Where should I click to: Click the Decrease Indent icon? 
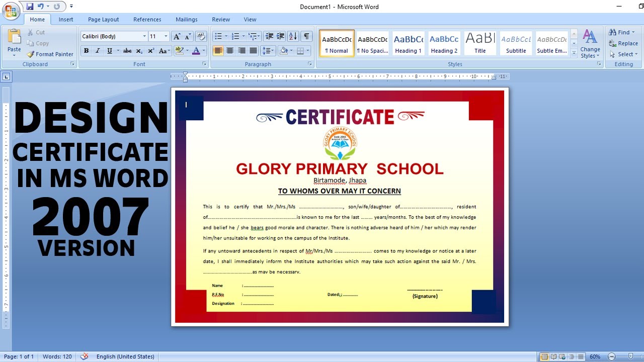[269, 36]
